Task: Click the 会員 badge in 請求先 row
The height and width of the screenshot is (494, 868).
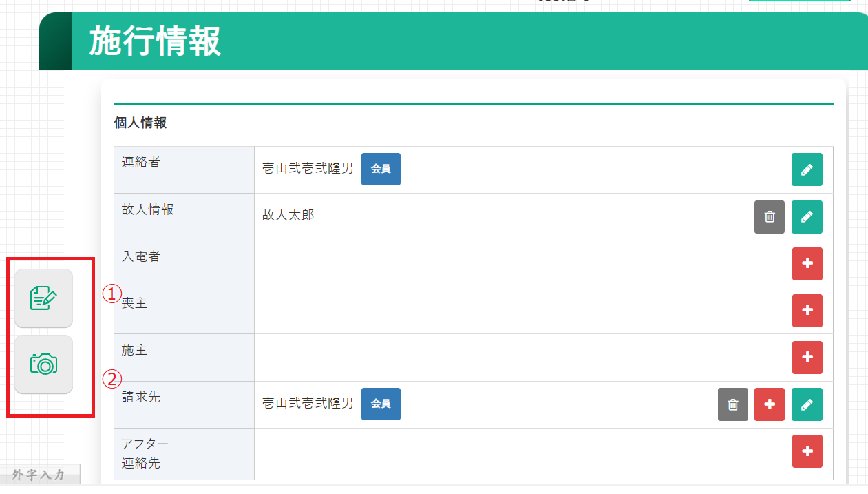Action: click(x=381, y=404)
